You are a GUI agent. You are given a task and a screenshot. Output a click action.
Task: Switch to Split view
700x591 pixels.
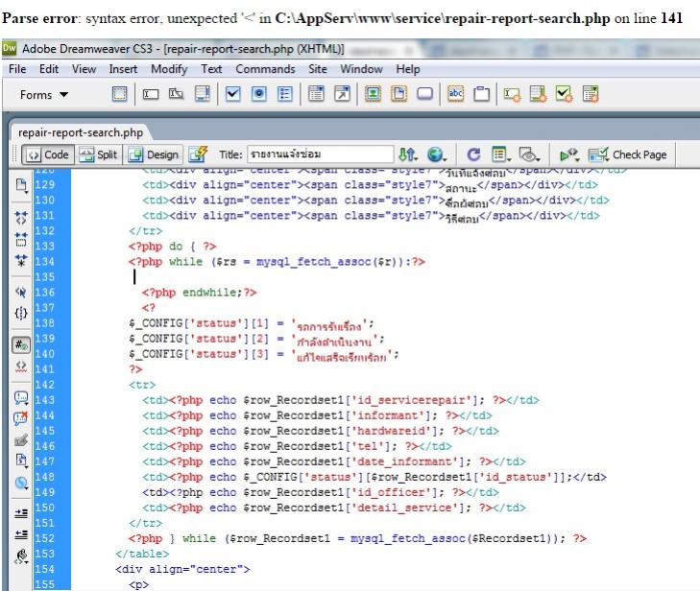98,154
